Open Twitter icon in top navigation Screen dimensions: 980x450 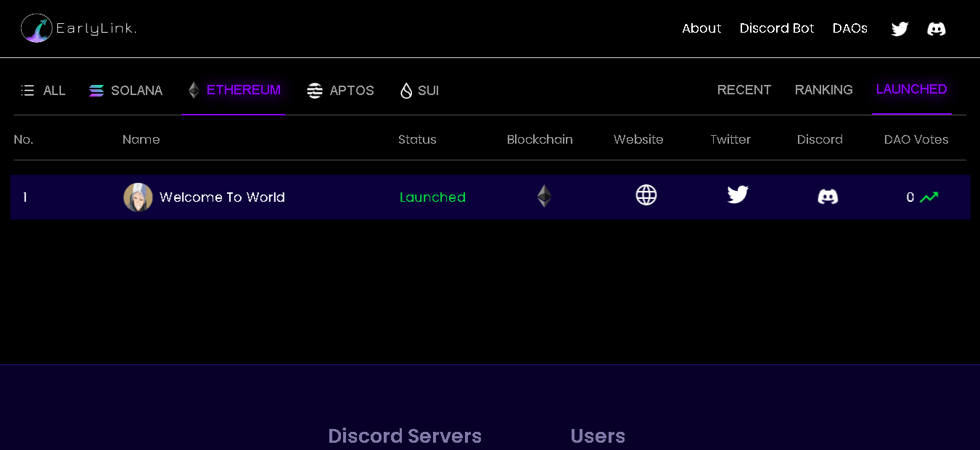pyautogui.click(x=899, y=29)
